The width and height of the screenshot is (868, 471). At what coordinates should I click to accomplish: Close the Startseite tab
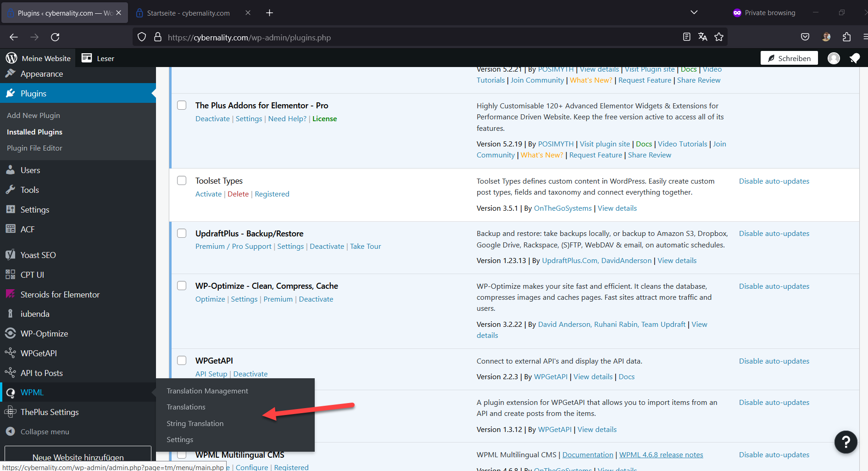coord(248,13)
